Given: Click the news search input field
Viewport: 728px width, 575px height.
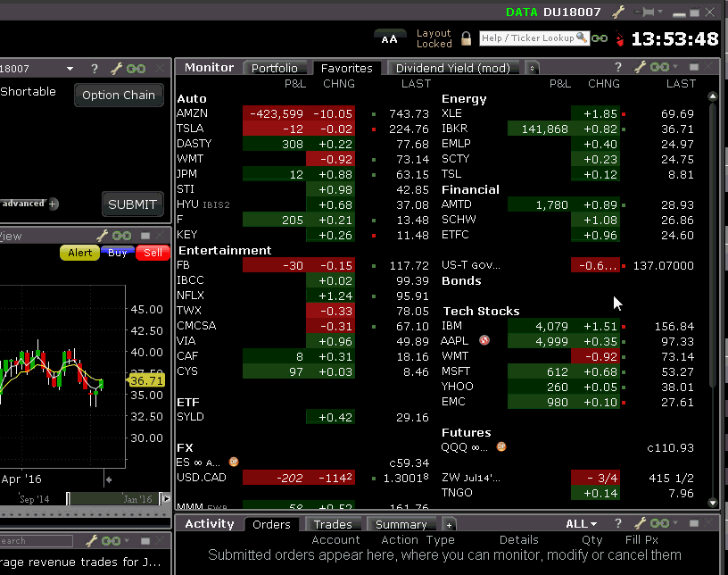Looking at the screenshot, I should click(x=37, y=541).
